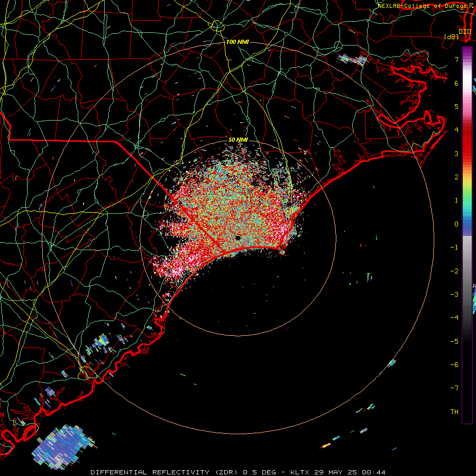Select the -3 dB scale label
This screenshot has height=476, width=476.
click(x=454, y=295)
